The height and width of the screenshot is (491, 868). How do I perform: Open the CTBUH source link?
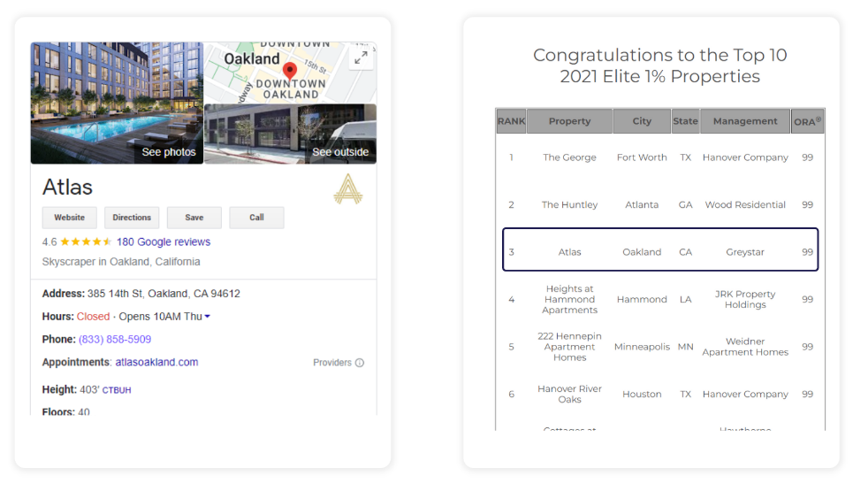[117, 390]
